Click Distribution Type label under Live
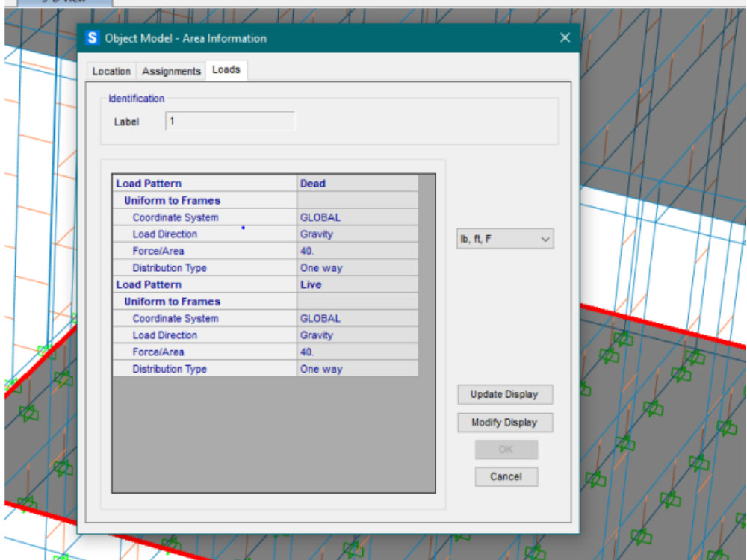747x560 pixels. click(170, 369)
